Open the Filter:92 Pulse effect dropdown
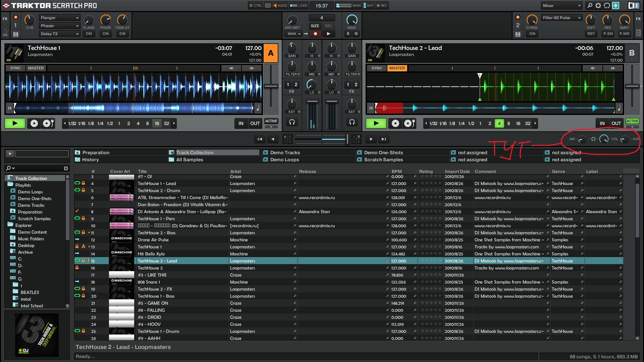Viewport: 644px width, 362px height. pyautogui.click(x=562, y=18)
